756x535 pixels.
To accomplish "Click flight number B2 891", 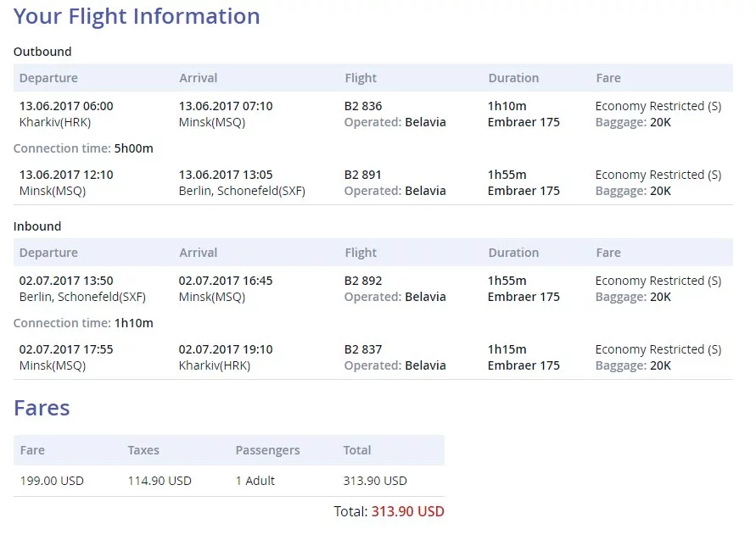I will coord(363,175).
